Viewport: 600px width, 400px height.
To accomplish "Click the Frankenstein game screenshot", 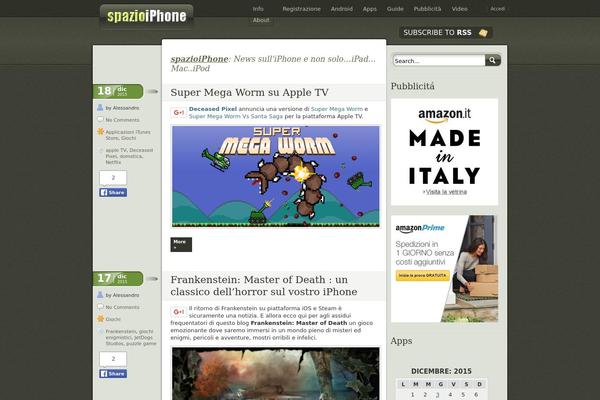I will [276, 374].
